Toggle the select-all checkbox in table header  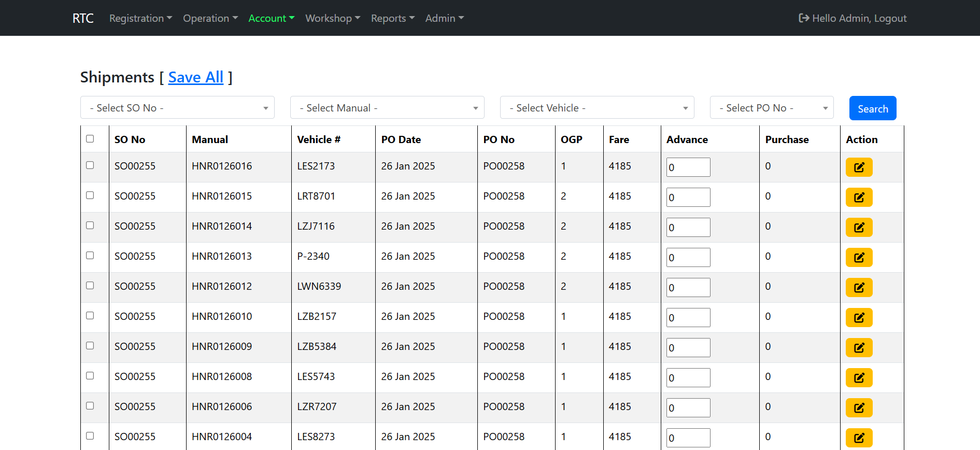90,139
